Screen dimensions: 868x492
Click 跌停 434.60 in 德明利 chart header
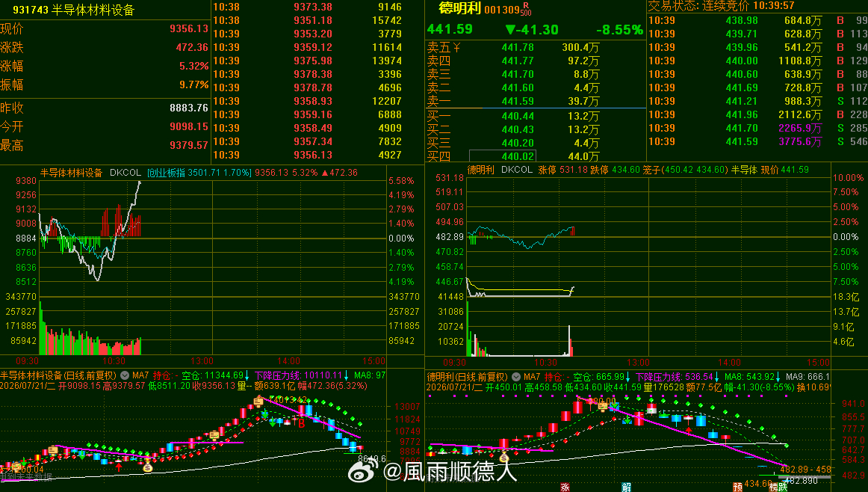tap(614, 170)
